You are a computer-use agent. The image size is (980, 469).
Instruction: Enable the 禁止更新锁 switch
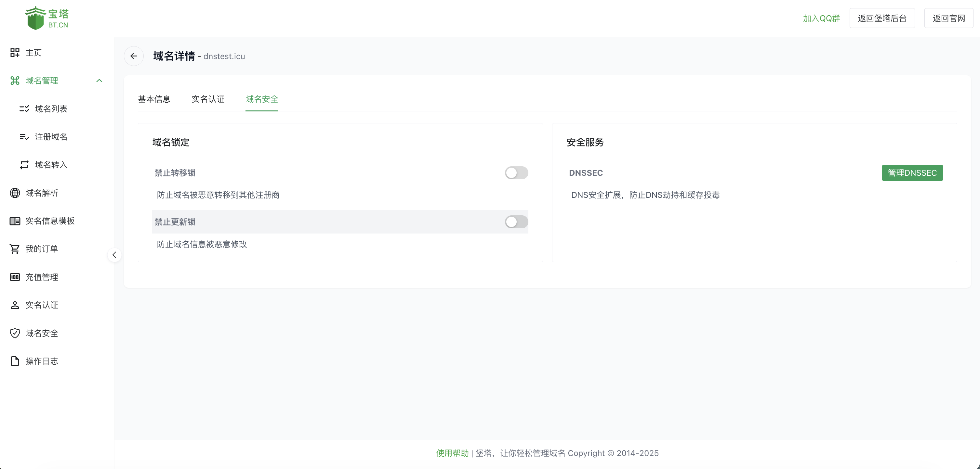516,222
